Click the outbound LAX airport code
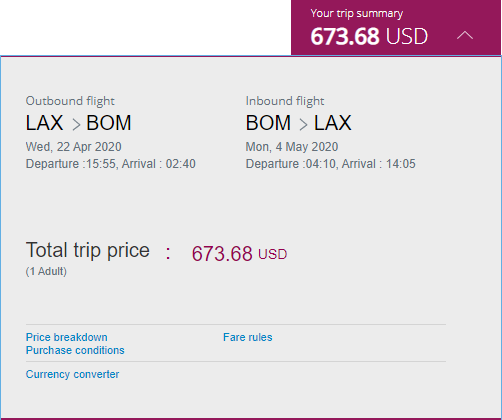Viewport: 502px width, 420px height. [x=44, y=123]
